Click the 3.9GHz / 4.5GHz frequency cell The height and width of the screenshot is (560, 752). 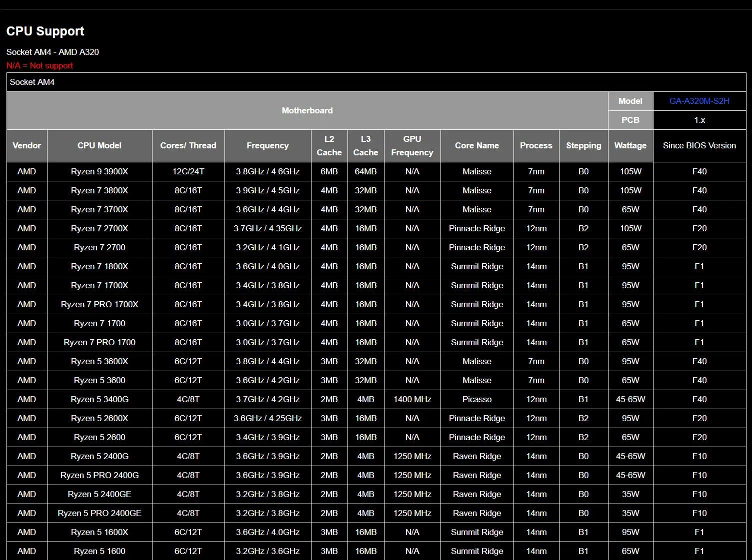click(x=267, y=190)
